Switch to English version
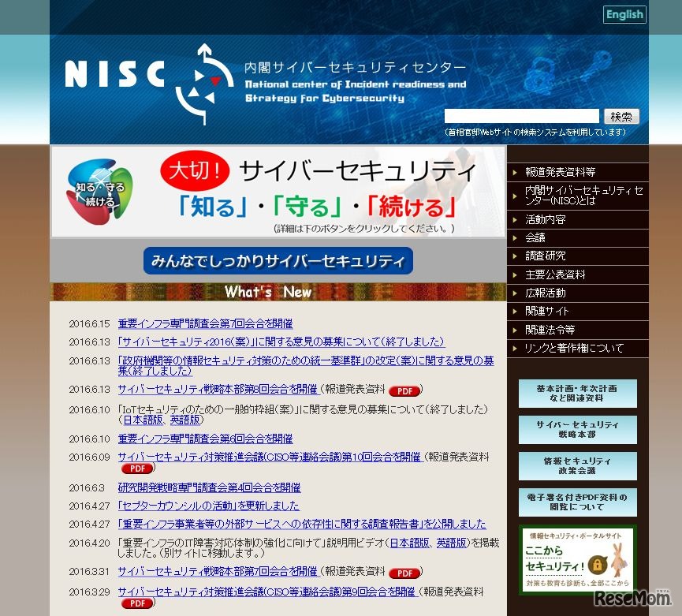 coord(624,14)
